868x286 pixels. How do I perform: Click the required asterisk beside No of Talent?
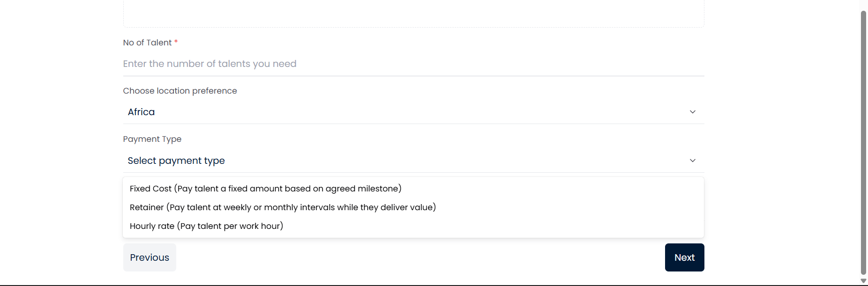(176, 42)
